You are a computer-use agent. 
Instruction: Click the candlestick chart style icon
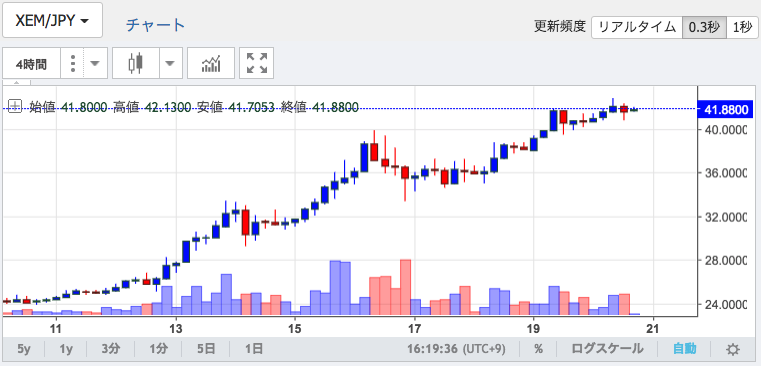pyautogui.click(x=136, y=63)
